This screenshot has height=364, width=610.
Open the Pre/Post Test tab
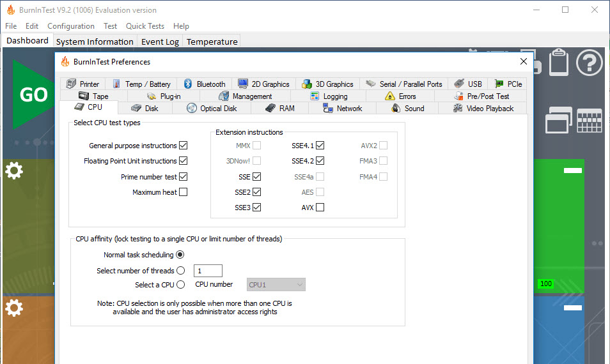(x=481, y=96)
